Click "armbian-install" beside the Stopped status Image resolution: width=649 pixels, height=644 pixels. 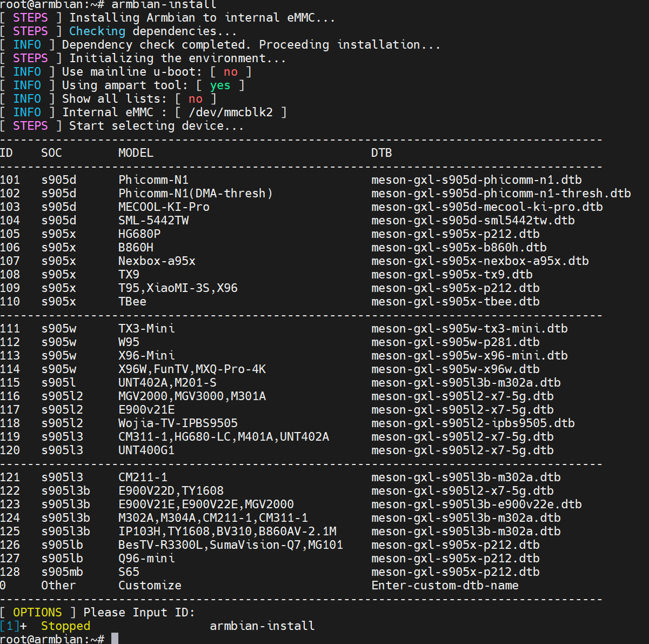(262, 626)
